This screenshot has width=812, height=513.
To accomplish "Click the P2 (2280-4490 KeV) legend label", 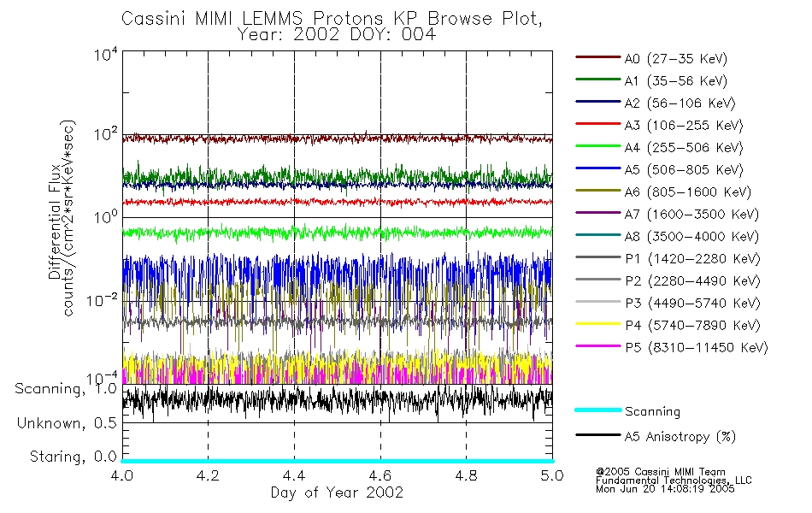I will coord(692,281).
